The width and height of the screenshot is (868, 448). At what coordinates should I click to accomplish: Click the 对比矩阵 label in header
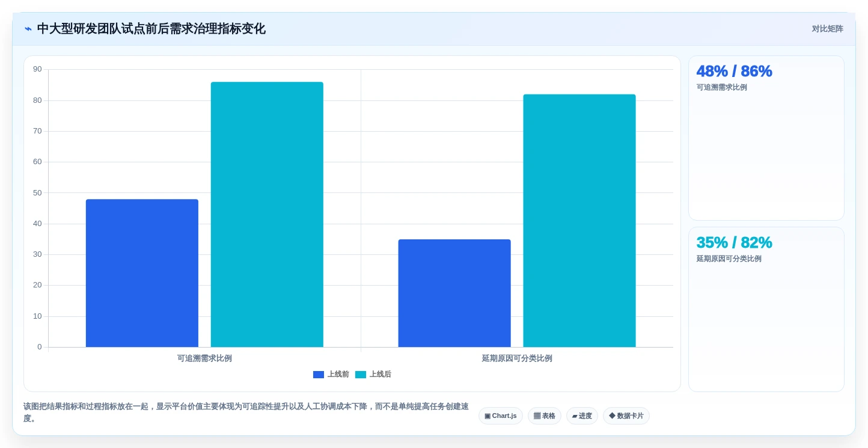[827, 29]
